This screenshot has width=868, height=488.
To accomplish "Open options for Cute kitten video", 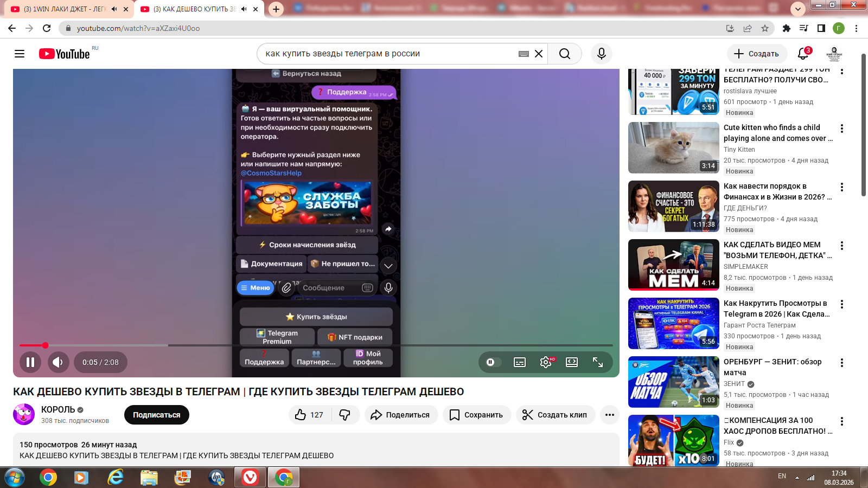I will (842, 129).
